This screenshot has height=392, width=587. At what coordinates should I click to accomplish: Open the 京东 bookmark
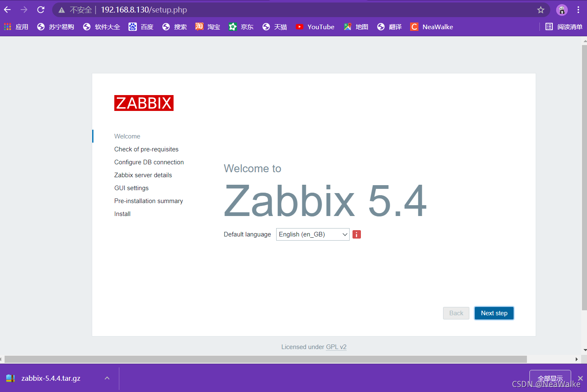(x=241, y=27)
